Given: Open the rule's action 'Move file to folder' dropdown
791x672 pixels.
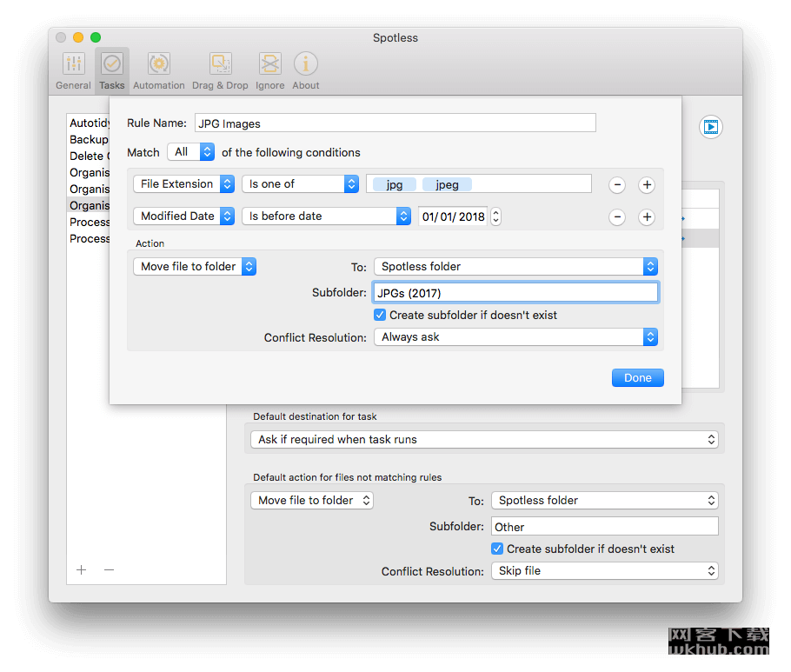Looking at the screenshot, I should point(195,266).
